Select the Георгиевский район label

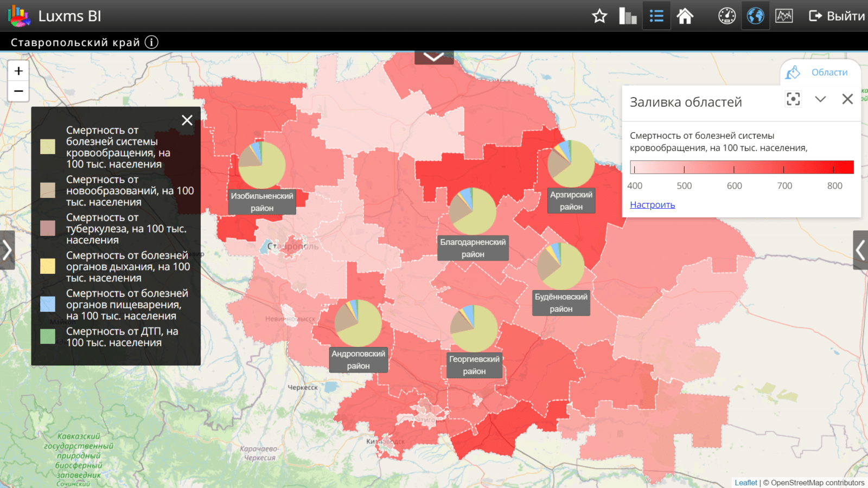tap(474, 365)
